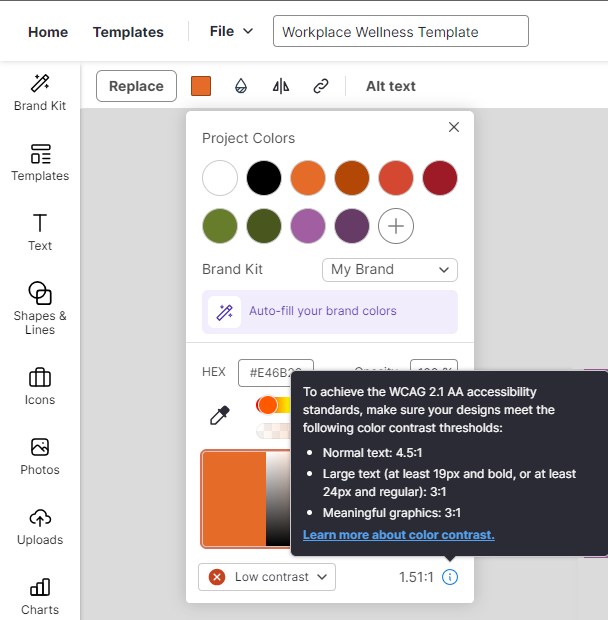This screenshot has height=620, width=608.
Task: Open the Brand Kit sidebar panel
Action: 40,92
